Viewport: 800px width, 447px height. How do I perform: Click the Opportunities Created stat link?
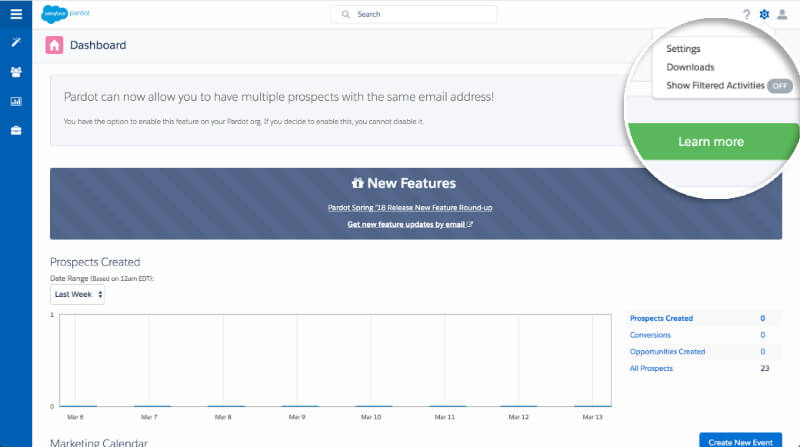coord(667,352)
